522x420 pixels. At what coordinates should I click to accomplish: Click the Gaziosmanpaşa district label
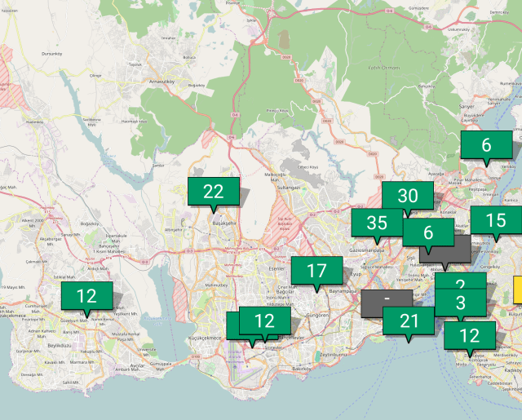pyautogui.click(x=365, y=250)
